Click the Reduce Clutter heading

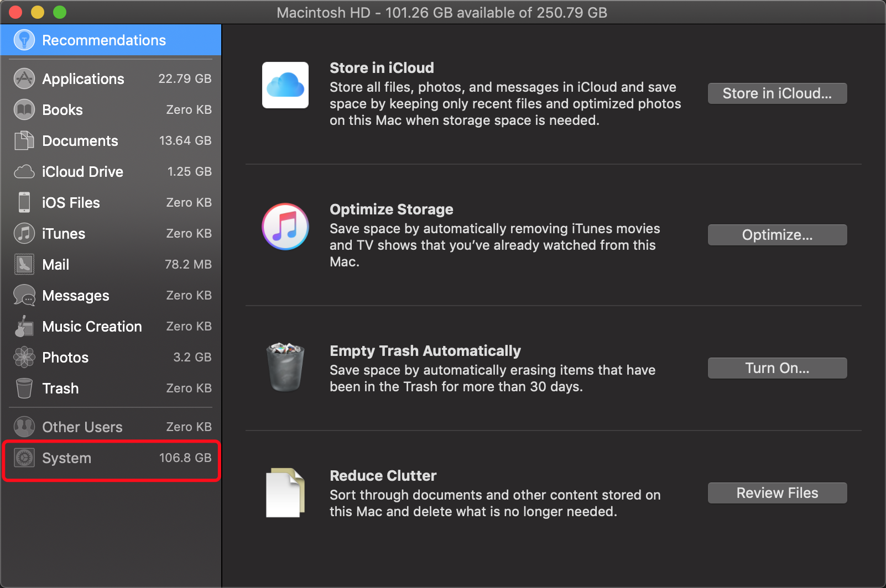(383, 476)
